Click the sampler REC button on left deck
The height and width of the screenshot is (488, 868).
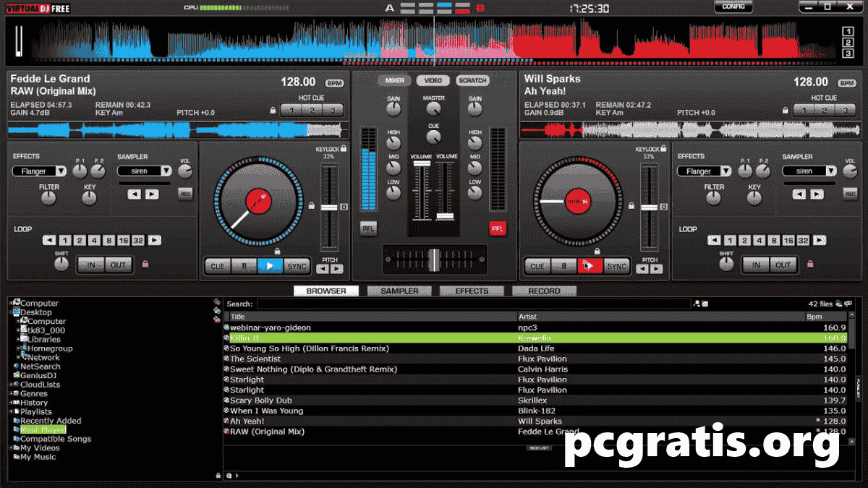coord(185,194)
